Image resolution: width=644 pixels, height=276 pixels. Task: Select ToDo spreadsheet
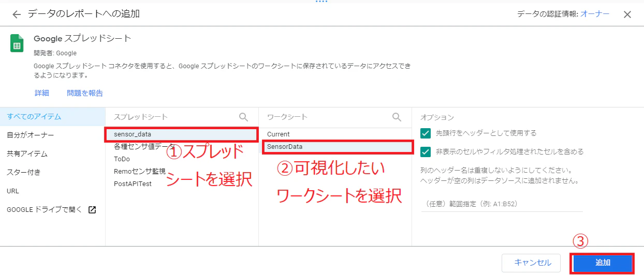182,159
